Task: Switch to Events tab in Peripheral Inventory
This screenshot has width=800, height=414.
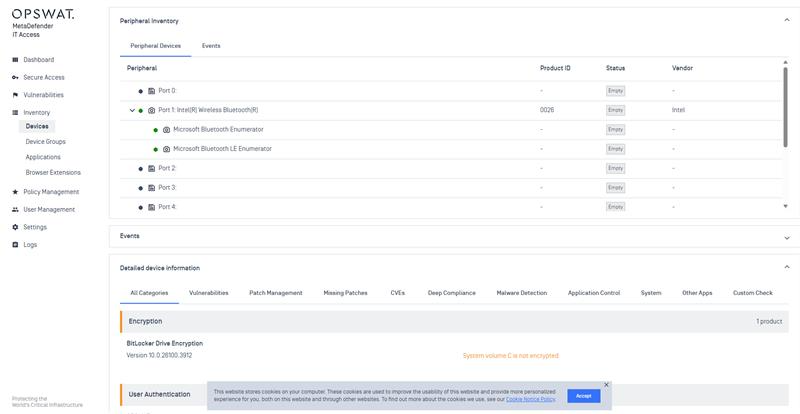Action: (211, 46)
